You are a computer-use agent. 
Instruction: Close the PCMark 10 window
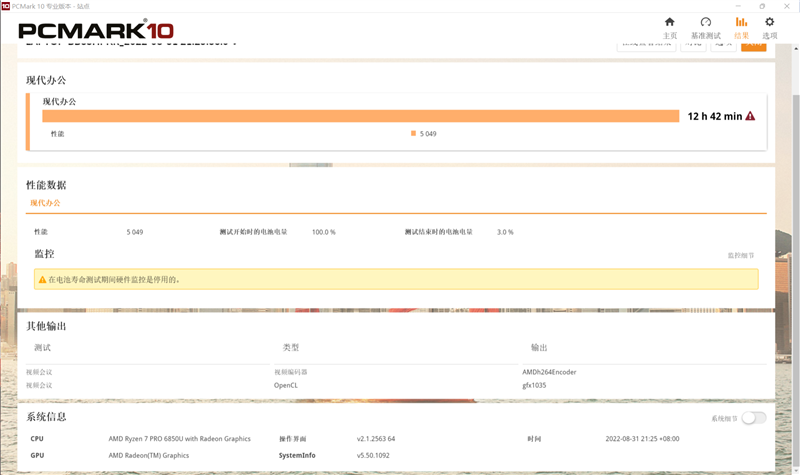(x=787, y=6)
